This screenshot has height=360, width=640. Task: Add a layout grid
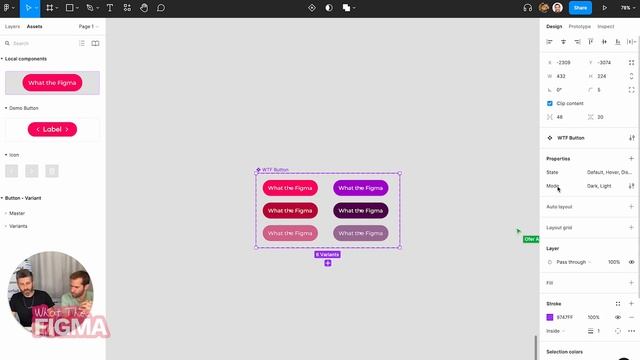click(631, 227)
